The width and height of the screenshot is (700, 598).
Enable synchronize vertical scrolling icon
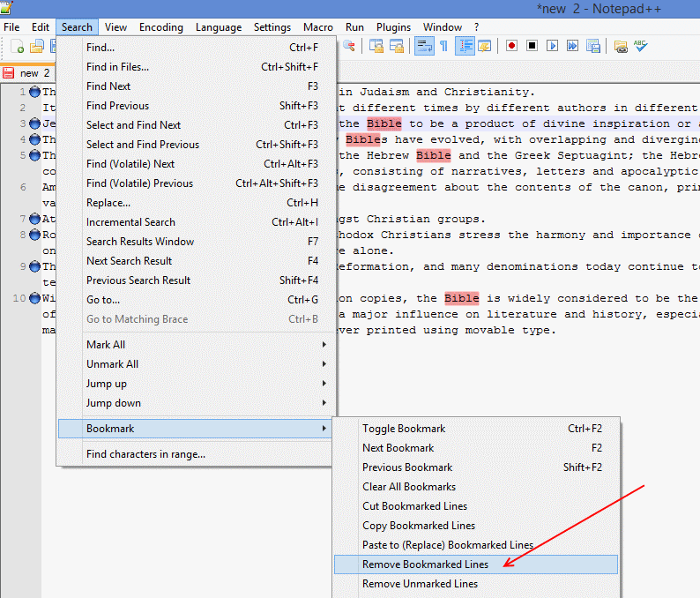pyautogui.click(x=376, y=46)
